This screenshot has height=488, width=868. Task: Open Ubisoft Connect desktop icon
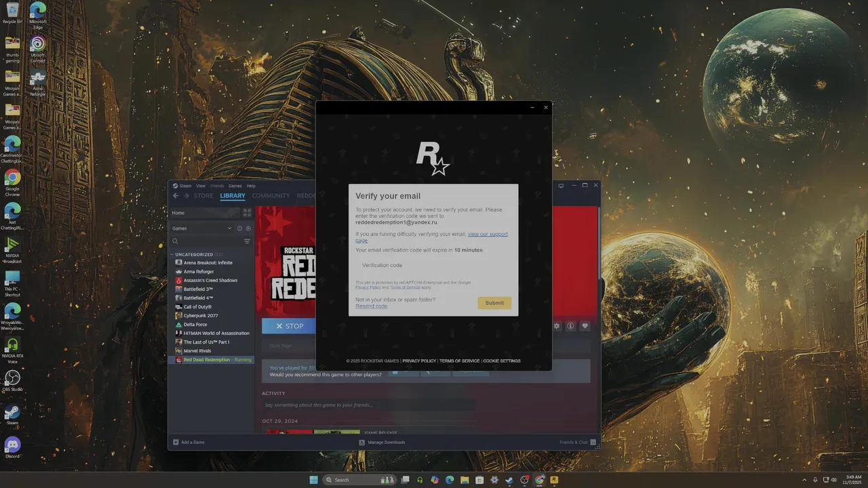click(38, 49)
